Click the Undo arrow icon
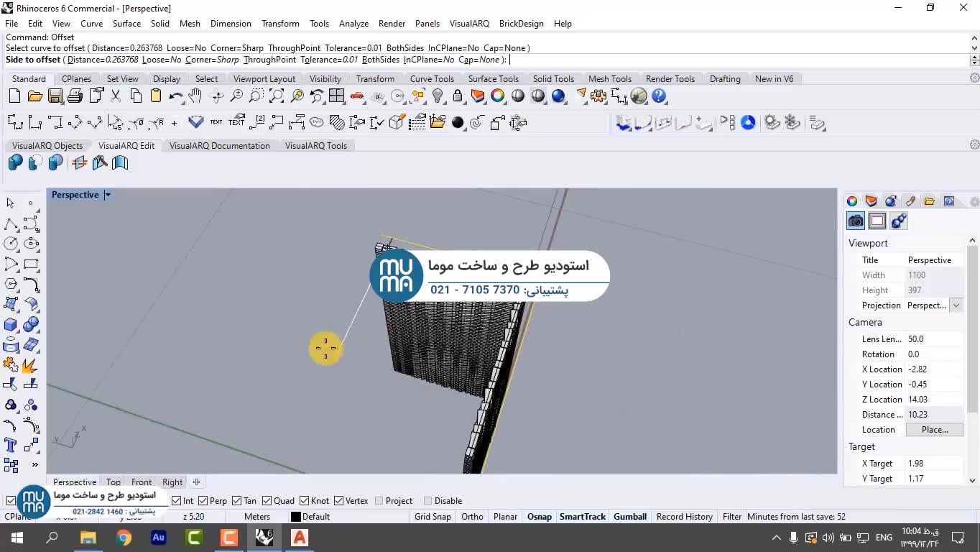980x552 pixels. (175, 96)
